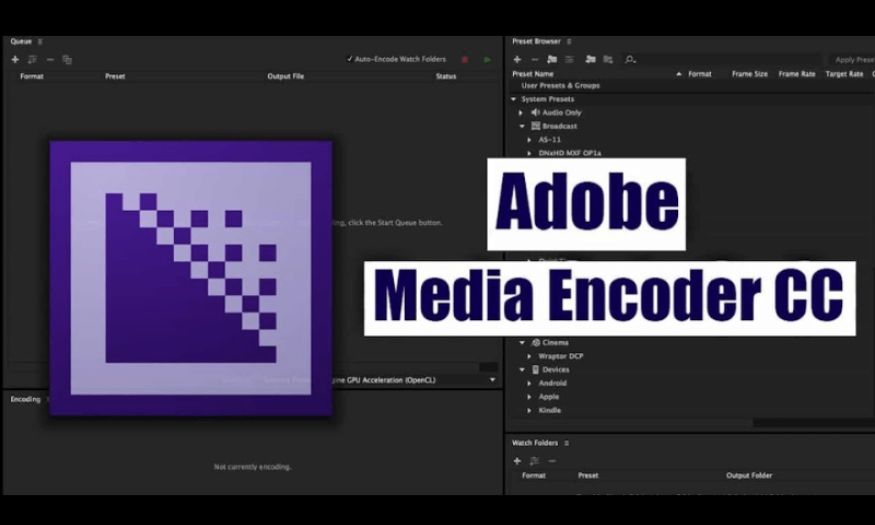Select the Watch Folders tab
The height and width of the screenshot is (525, 875).
click(x=535, y=443)
